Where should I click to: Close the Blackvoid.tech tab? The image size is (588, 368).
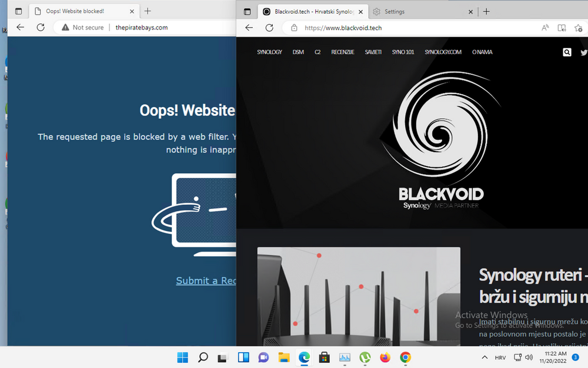point(361,12)
